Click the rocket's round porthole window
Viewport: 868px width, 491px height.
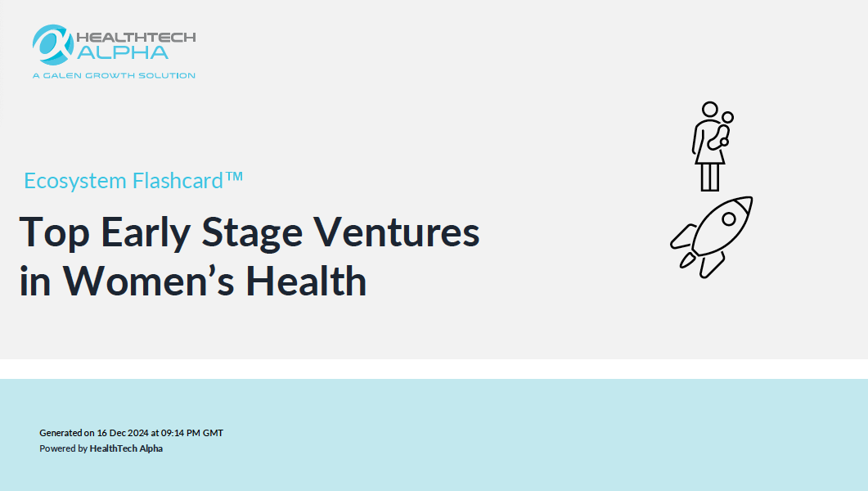[x=729, y=219]
